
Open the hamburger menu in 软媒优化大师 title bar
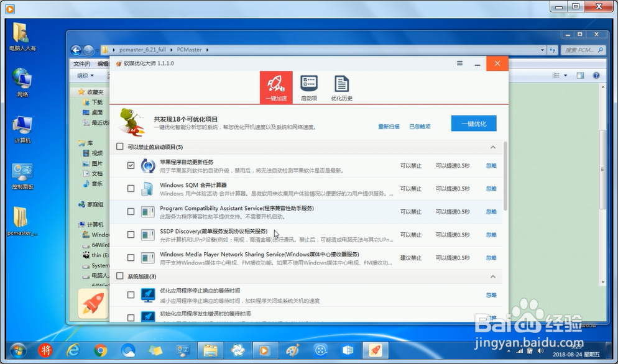tap(459, 63)
